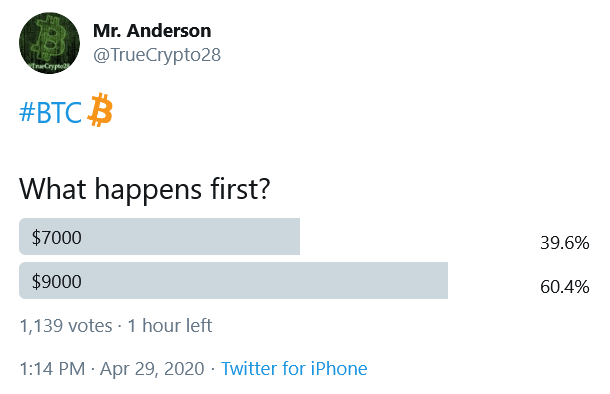Vote for the $9000 poll option
Screen dimensions: 610x394
[x=304, y=280]
